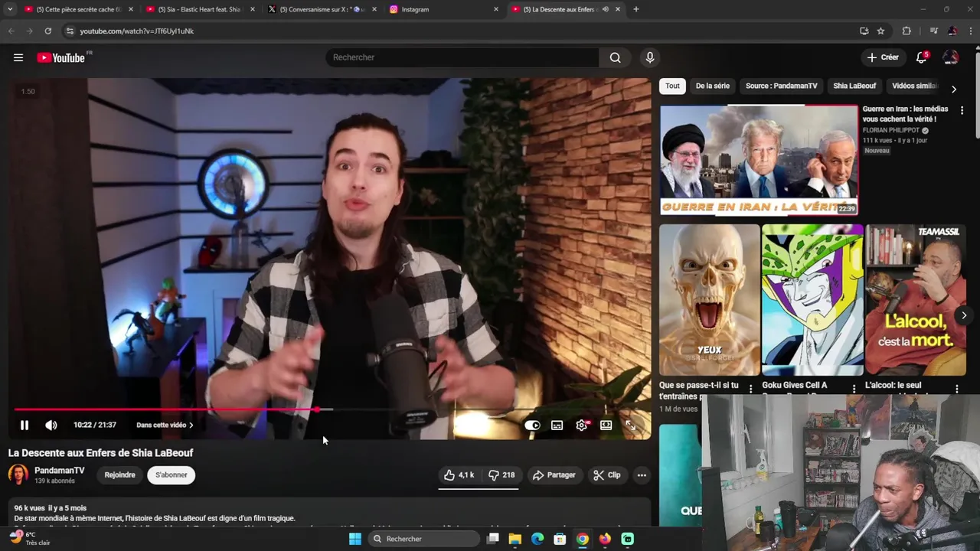Open 'L'alcool, c'est la mort' short
The height and width of the screenshot is (551, 980).
916,300
